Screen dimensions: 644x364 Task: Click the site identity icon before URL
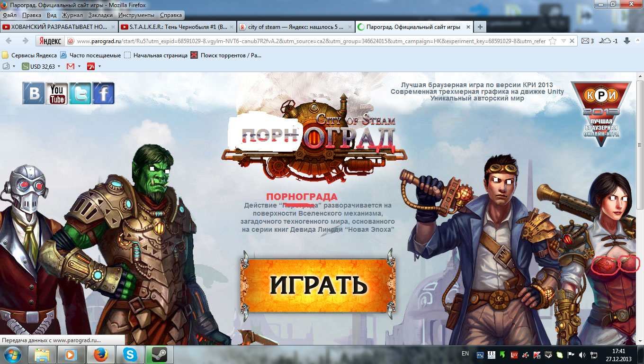71,41
